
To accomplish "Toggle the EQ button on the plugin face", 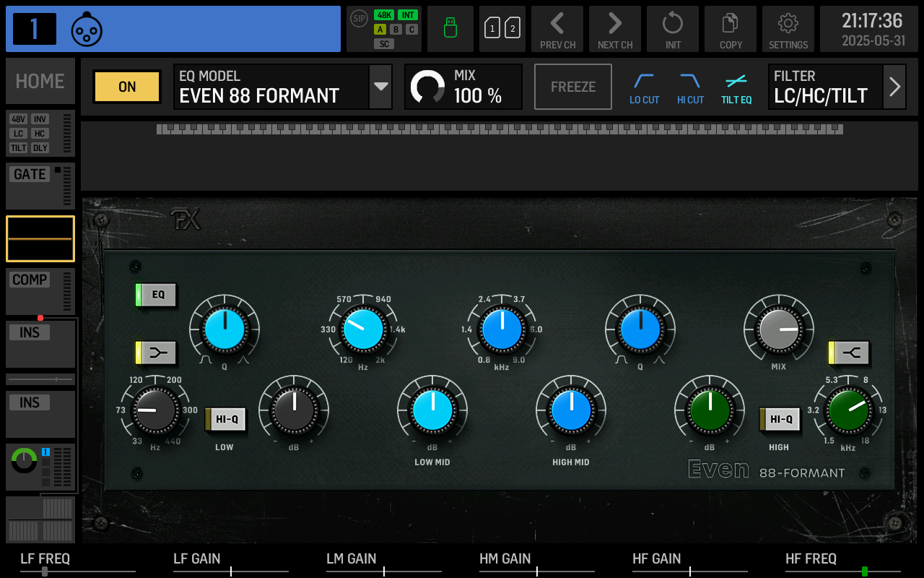I will coord(155,296).
